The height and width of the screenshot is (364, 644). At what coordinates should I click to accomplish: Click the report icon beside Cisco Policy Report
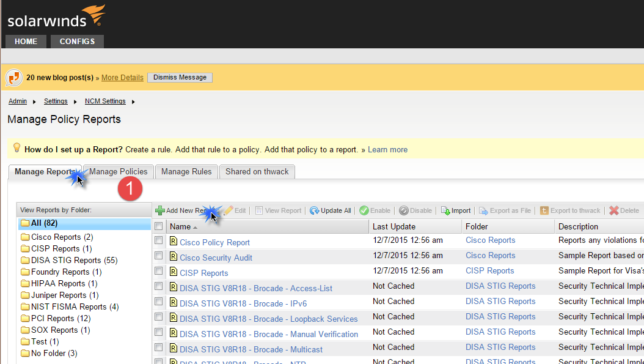pos(174,242)
